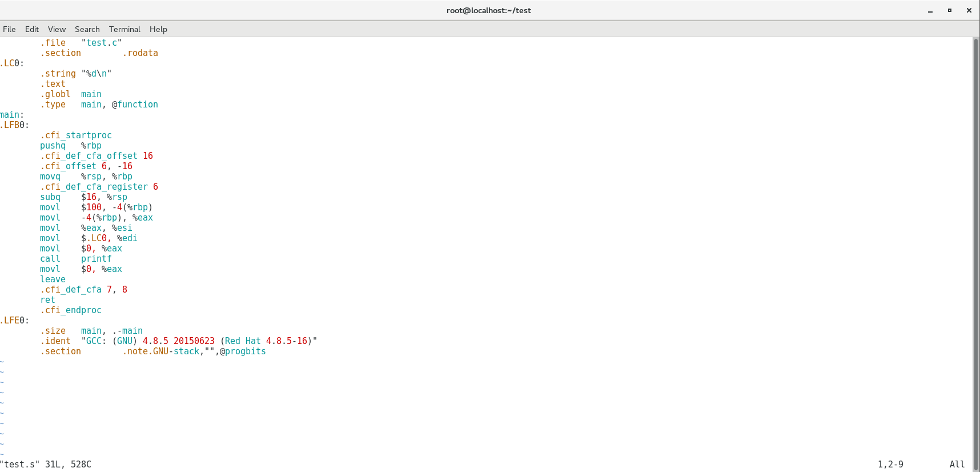Viewport: 980px width, 472px height.
Task: Click the leave instruction
Action: [x=53, y=279]
